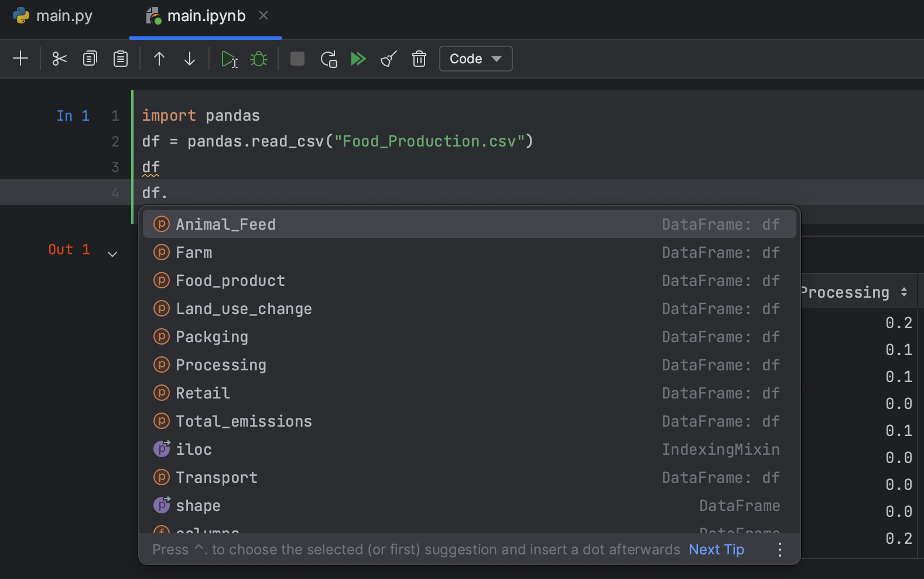Restart the Jupyter kernel
Image resolution: width=924 pixels, height=579 pixels.
[x=329, y=59]
